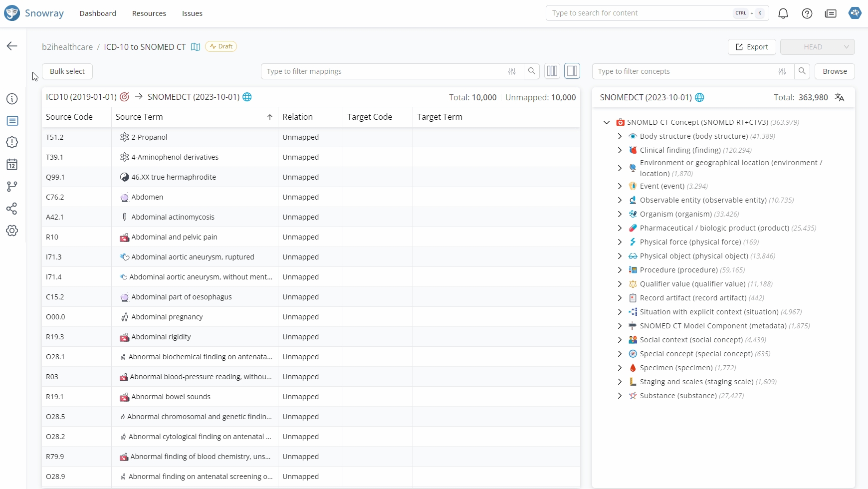Image resolution: width=868 pixels, height=489 pixels.
Task: Open the Resources menu
Action: pyautogui.click(x=149, y=13)
